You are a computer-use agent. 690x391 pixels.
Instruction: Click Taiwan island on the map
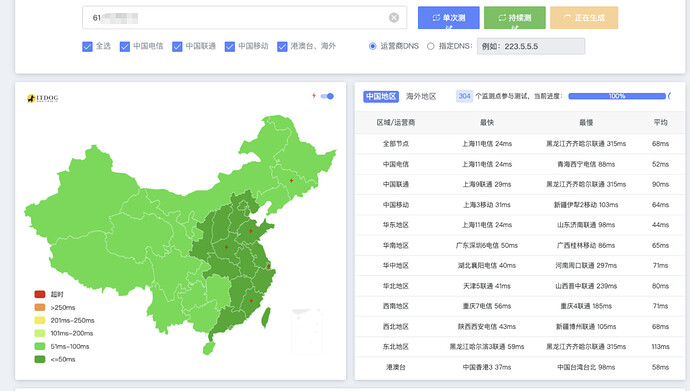[x=266, y=318]
